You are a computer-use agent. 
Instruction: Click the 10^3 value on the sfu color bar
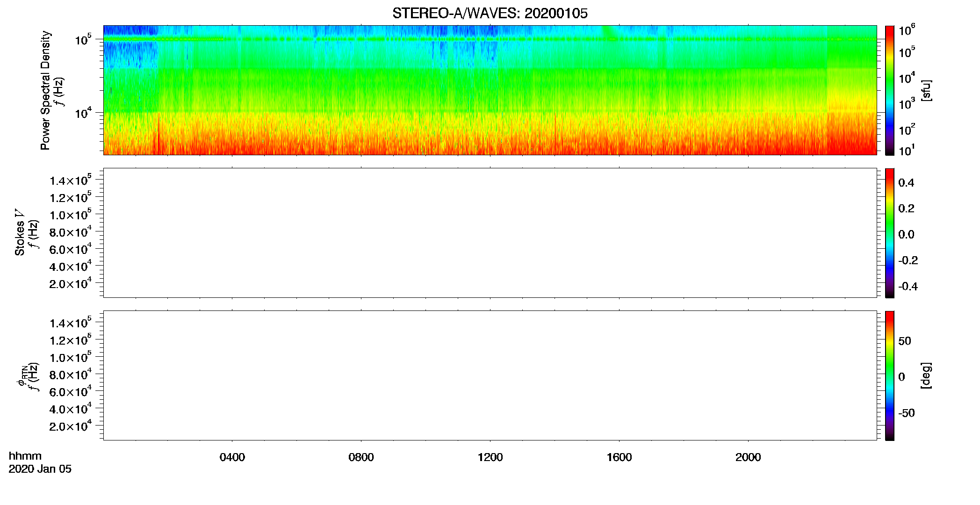[x=907, y=103]
